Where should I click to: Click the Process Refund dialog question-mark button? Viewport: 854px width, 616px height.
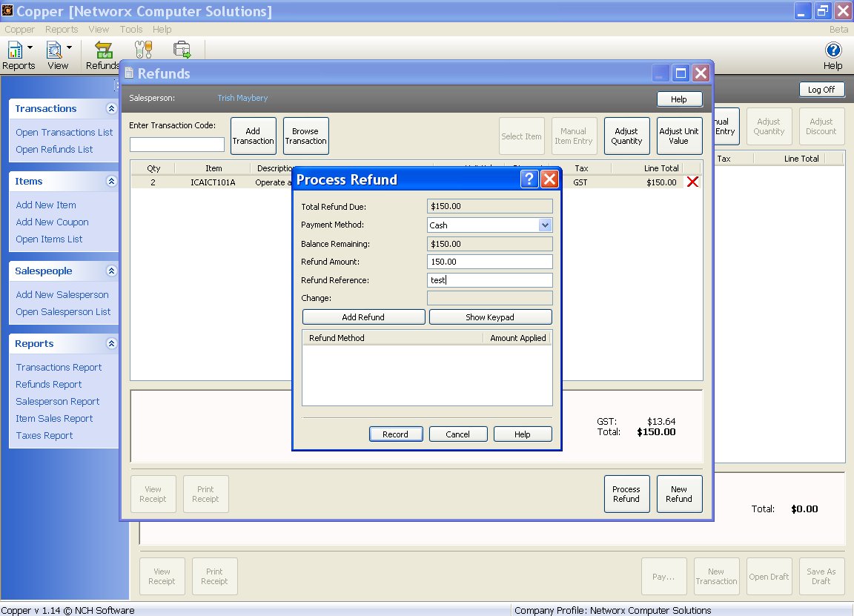529,179
